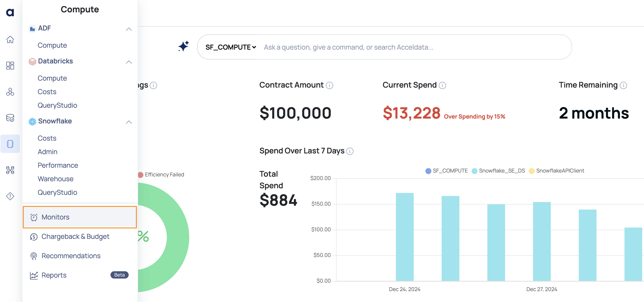Click info icon next to Current Spend
This screenshot has height=302, width=644.
[442, 85]
